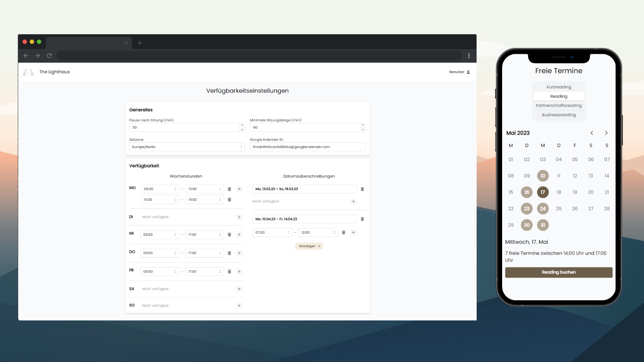Select the Kurzreading service tab

coord(558,86)
